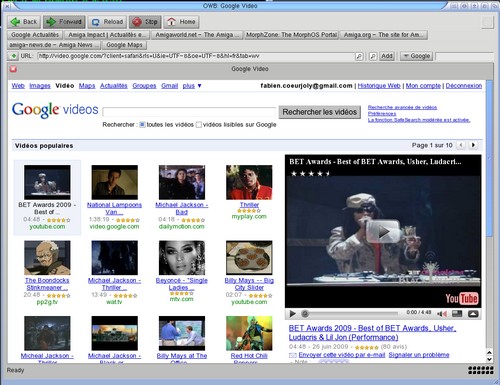500x385 pixels.
Task: Play the video using the bottom play control
Action: coord(292,314)
